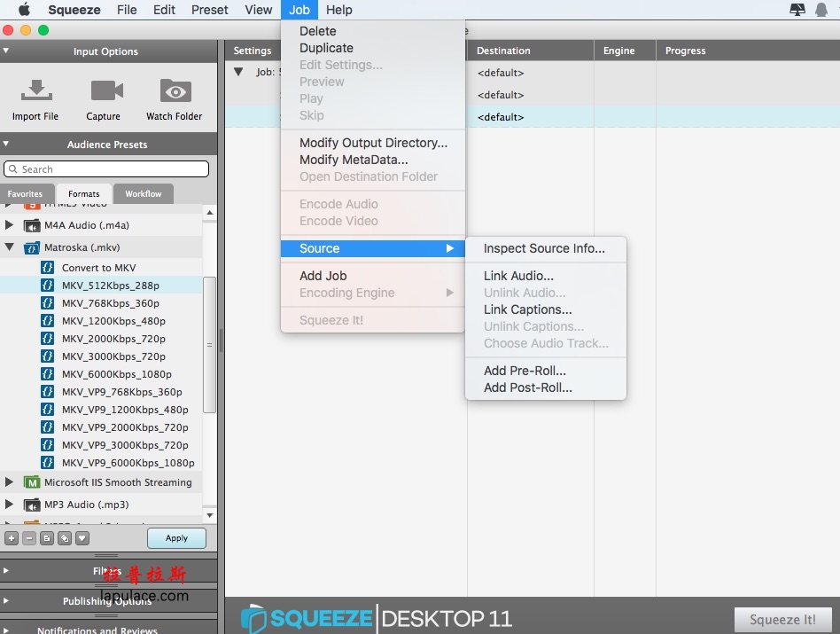Click the preset icon beside MKV_768Kbps_360p

pyautogui.click(x=47, y=302)
